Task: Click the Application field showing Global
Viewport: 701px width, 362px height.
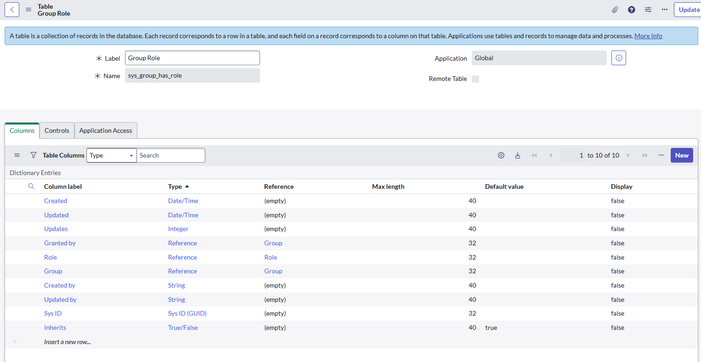Action: [x=539, y=58]
